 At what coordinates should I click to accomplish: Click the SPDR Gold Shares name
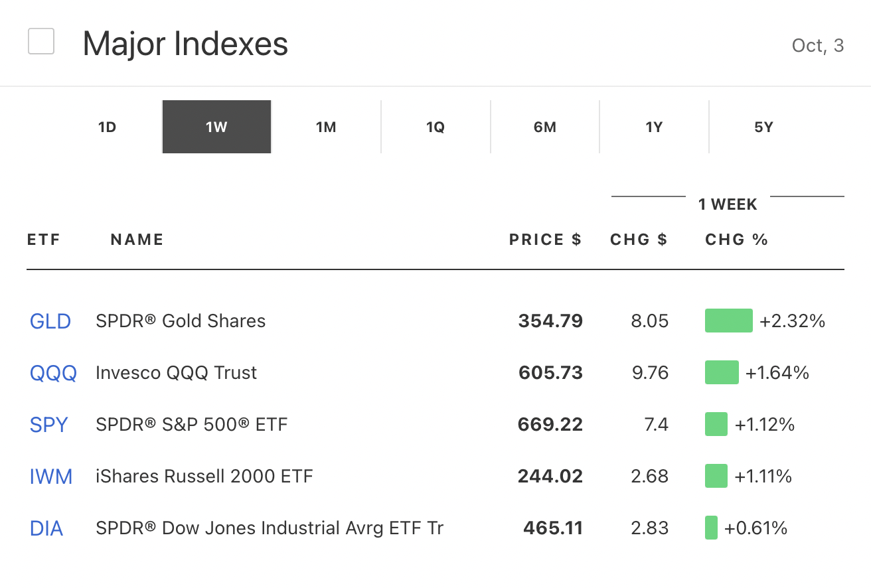point(181,321)
